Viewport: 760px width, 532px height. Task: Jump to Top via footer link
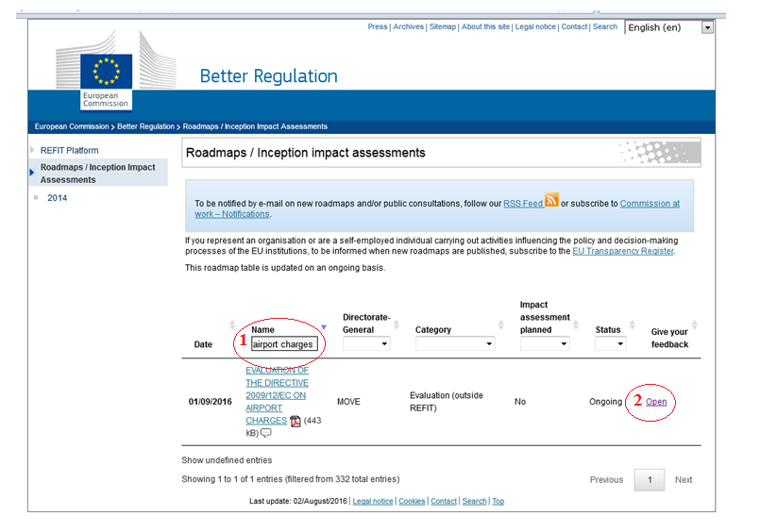click(x=498, y=501)
